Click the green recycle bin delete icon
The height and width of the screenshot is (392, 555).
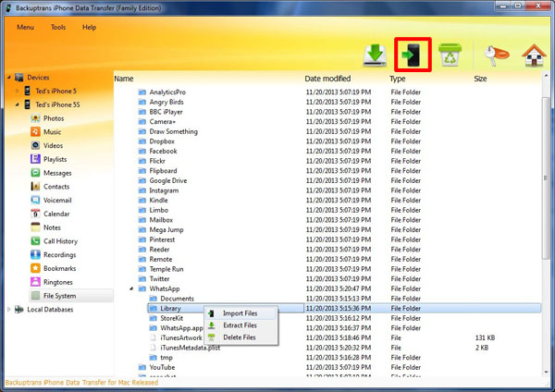point(450,55)
